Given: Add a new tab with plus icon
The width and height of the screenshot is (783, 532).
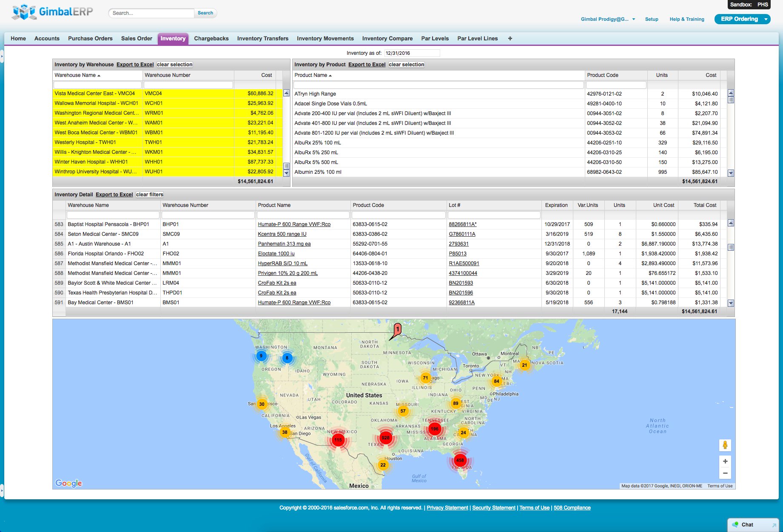Looking at the screenshot, I should click(x=510, y=39).
